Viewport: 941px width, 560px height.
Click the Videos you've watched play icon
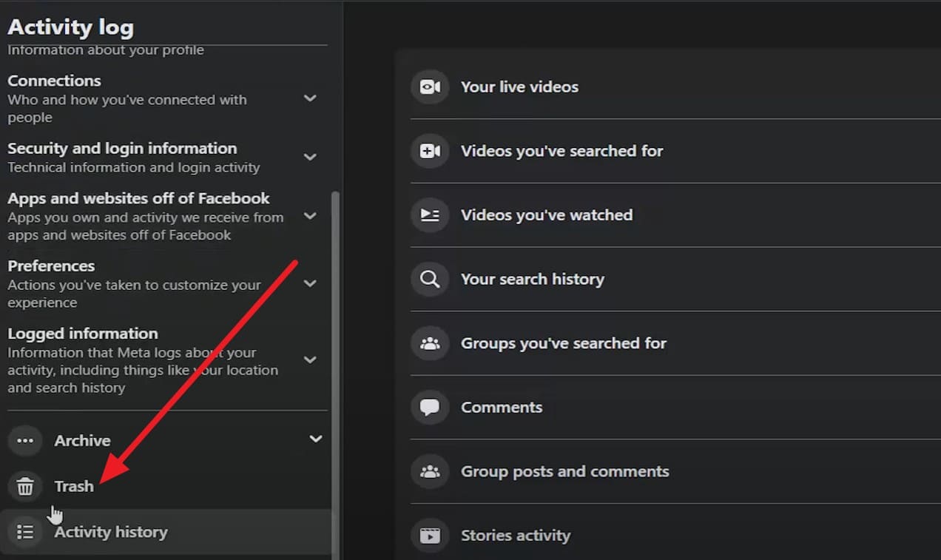[x=430, y=215]
